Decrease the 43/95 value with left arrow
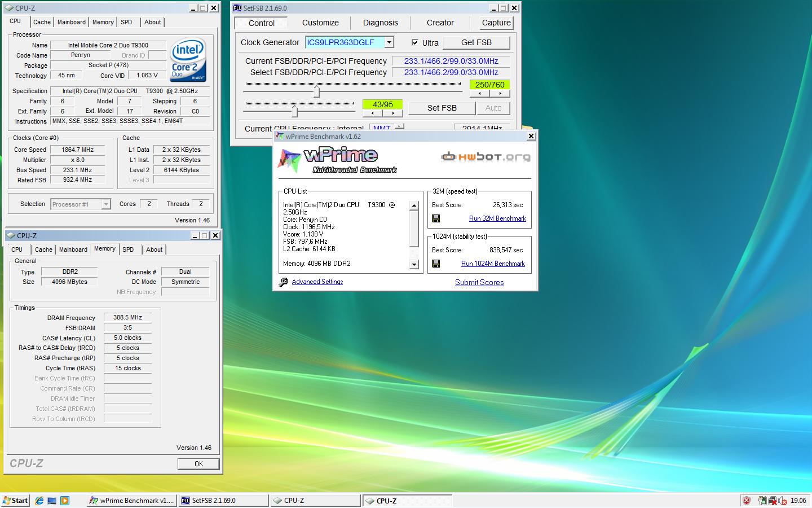The image size is (812, 508). pos(372,113)
